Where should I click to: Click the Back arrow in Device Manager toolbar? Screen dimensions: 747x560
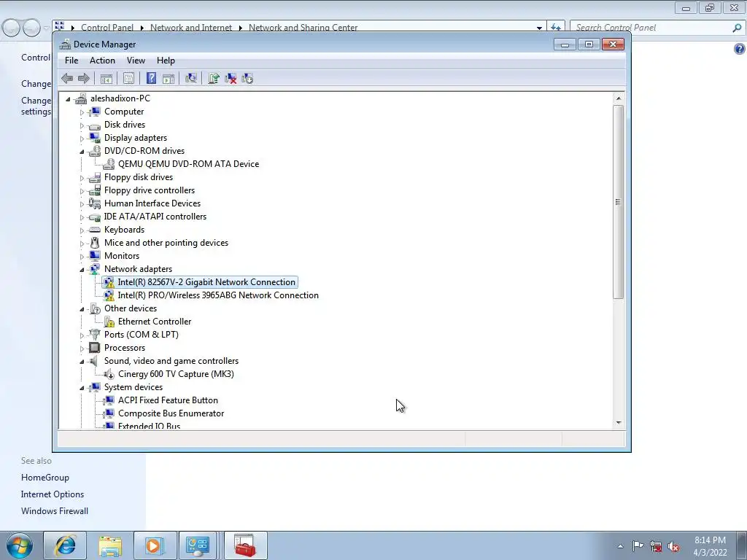67,78
